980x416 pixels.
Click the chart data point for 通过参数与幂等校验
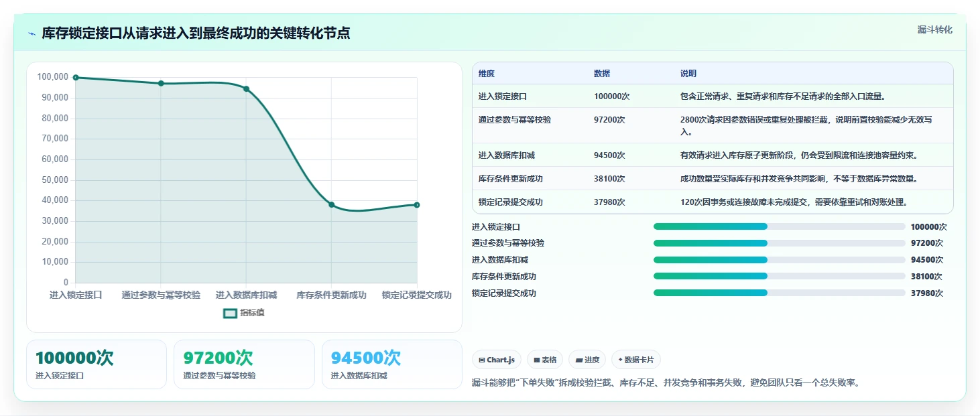161,83
